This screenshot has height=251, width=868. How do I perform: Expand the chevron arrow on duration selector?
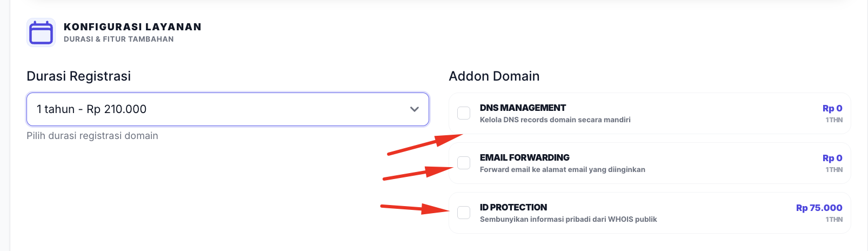pos(415,109)
